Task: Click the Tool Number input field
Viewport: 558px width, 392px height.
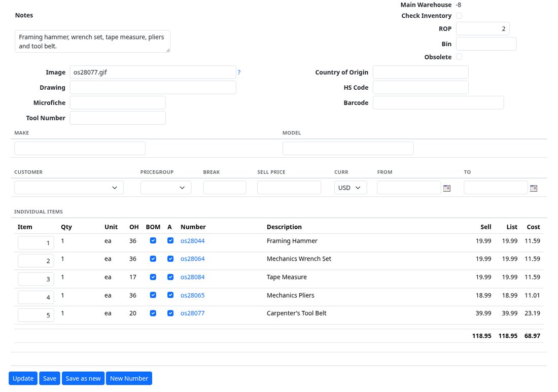Action: (118, 118)
